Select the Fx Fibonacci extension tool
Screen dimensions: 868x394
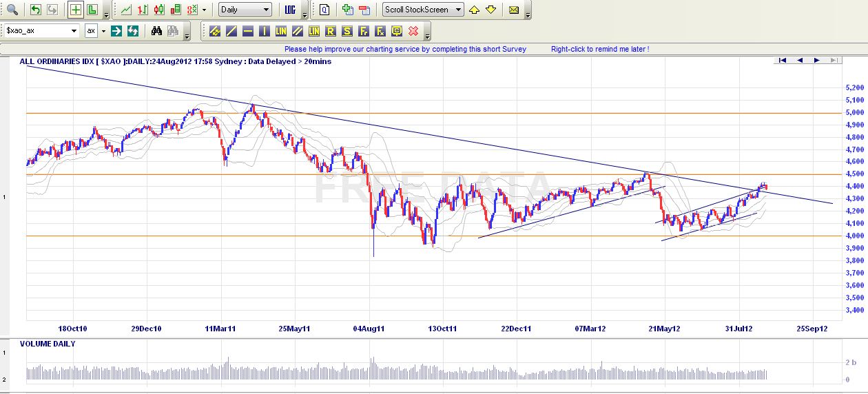click(x=380, y=31)
